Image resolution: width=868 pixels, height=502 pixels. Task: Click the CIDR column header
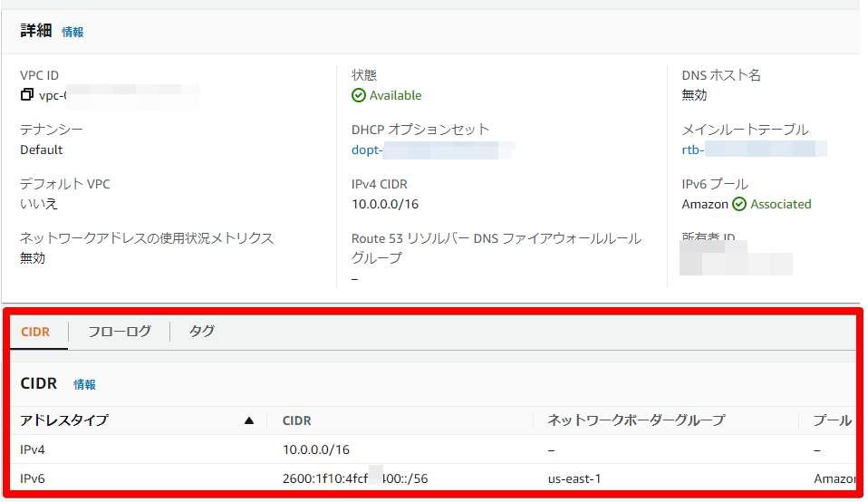click(x=296, y=420)
